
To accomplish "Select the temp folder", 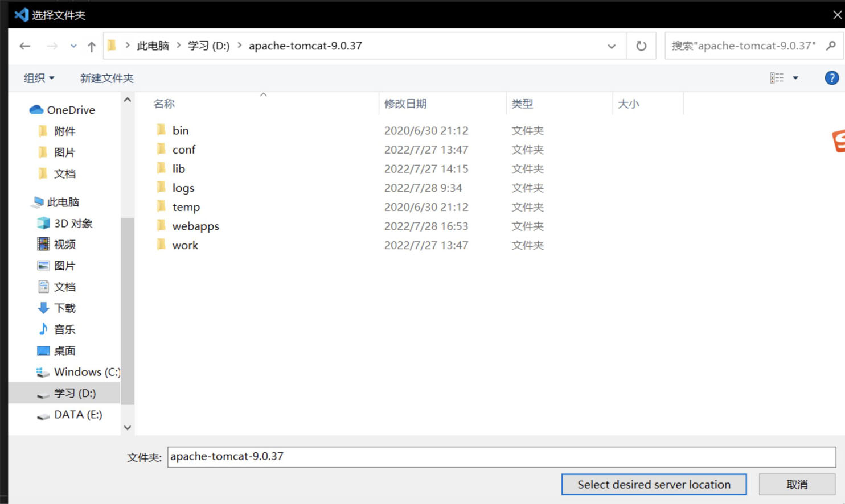I will pyautogui.click(x=186, y=207).
